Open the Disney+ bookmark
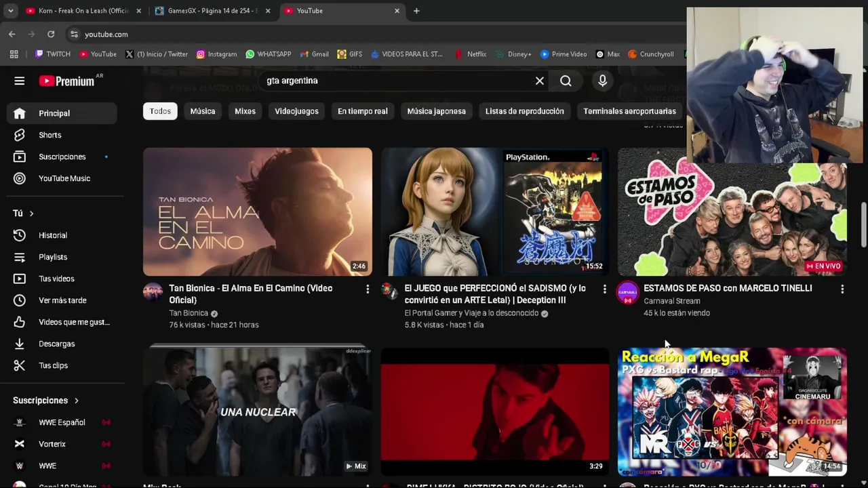This screenshot has width=868, height=488. tap(513, 54)
